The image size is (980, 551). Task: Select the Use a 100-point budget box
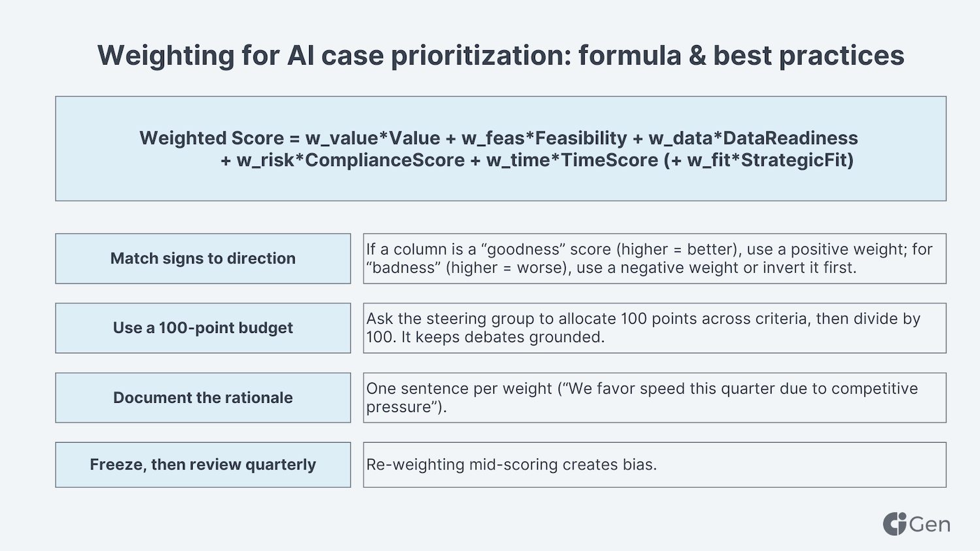click(x=203, y=328)
